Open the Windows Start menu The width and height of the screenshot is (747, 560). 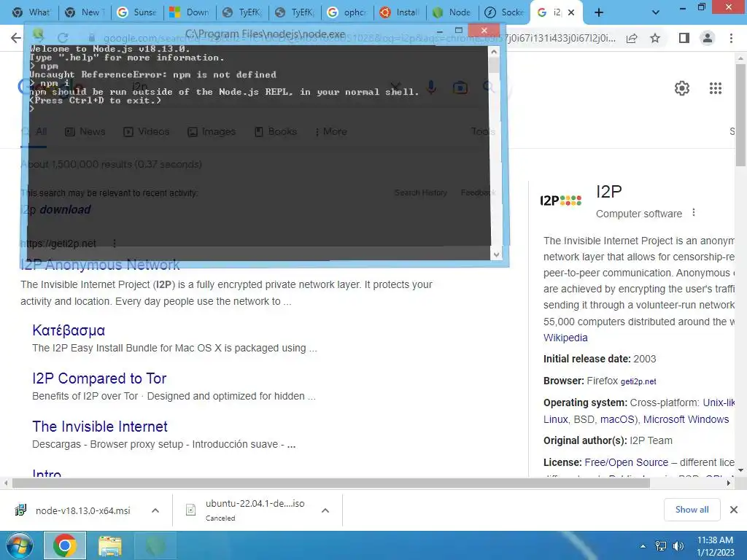[x=20, y=545]
